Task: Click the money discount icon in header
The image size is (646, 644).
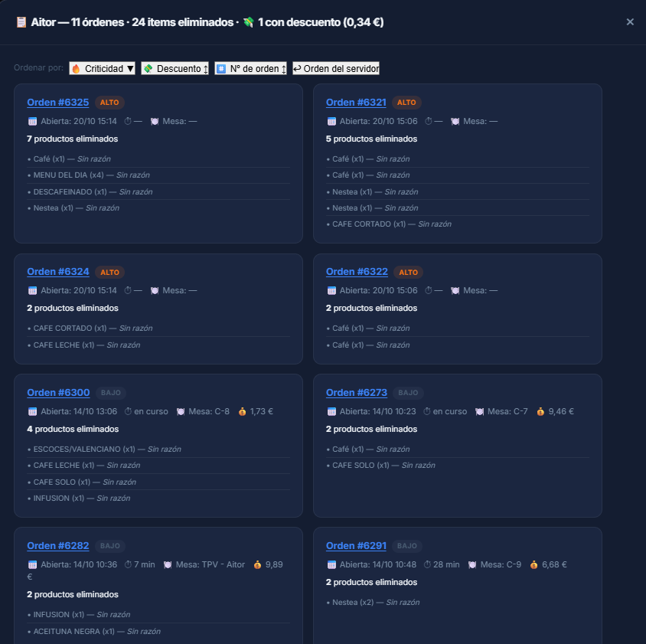Action: pos(249,22)
